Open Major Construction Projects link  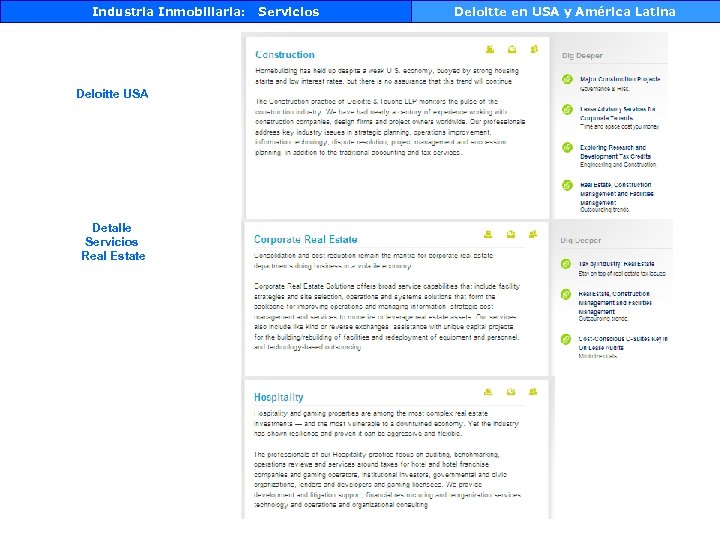620,79
